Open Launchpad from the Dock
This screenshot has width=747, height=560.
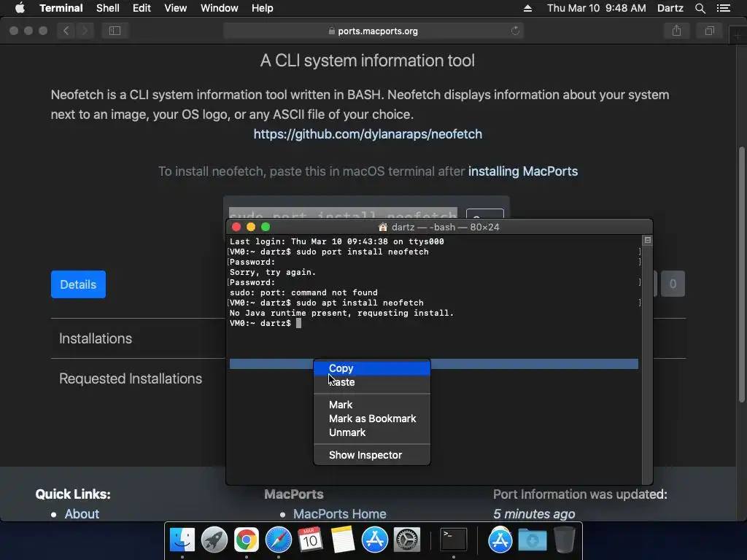(x=214, y=540)
